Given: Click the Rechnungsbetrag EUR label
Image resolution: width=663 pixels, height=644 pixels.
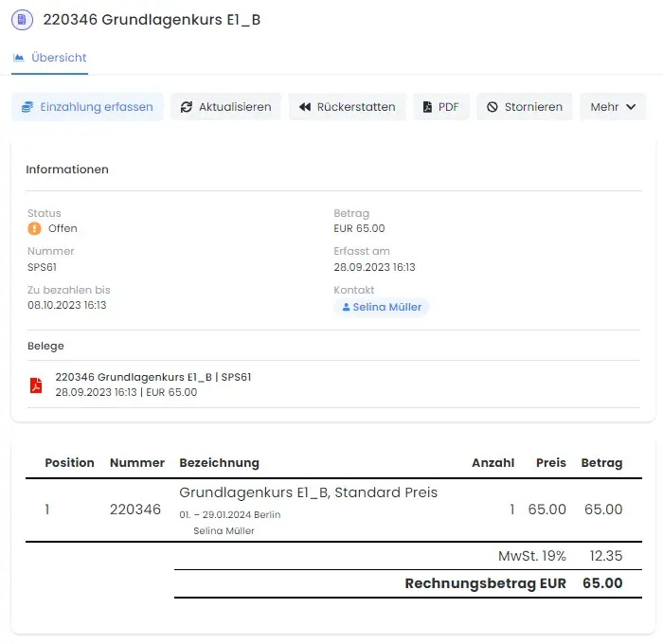Looking at the screenshot, I should pos(485,583).
